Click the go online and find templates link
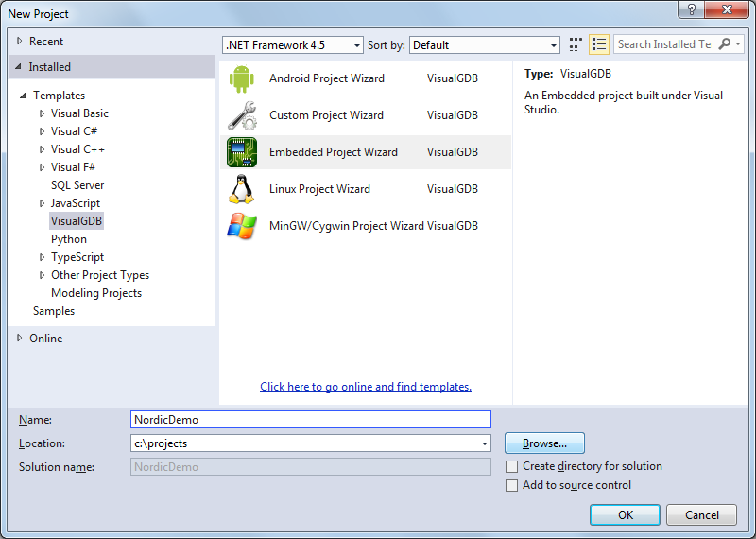 [366, 387]
